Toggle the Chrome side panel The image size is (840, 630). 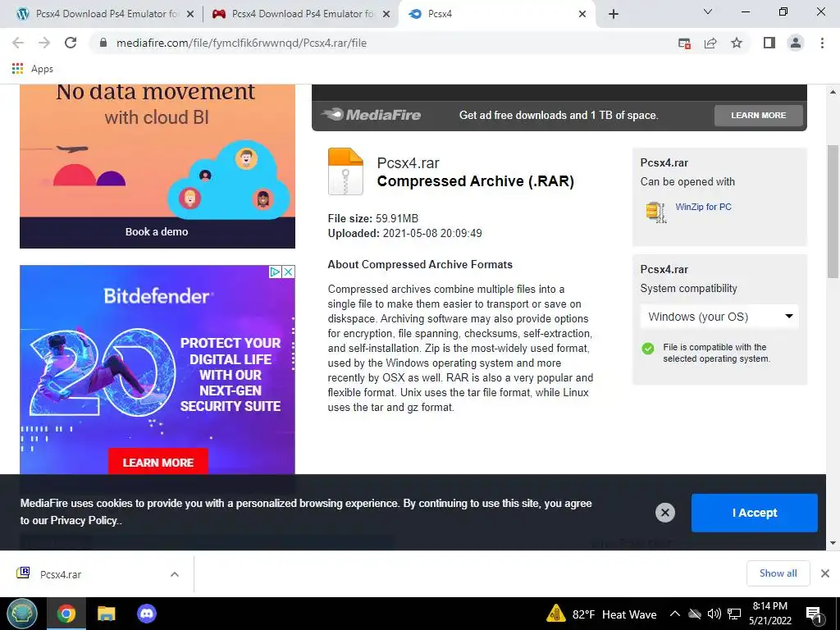769,43
